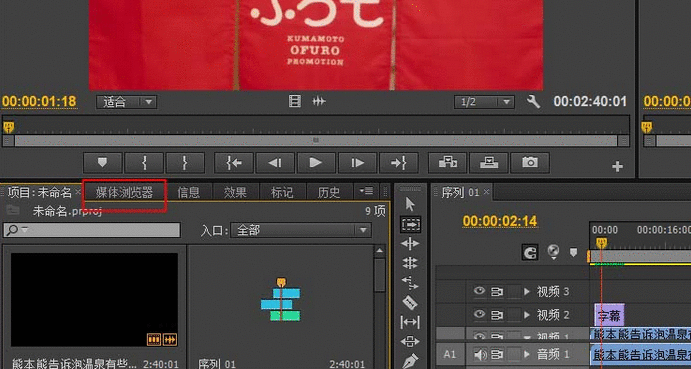Switch to the 媒体浏览器 tab

124,192
